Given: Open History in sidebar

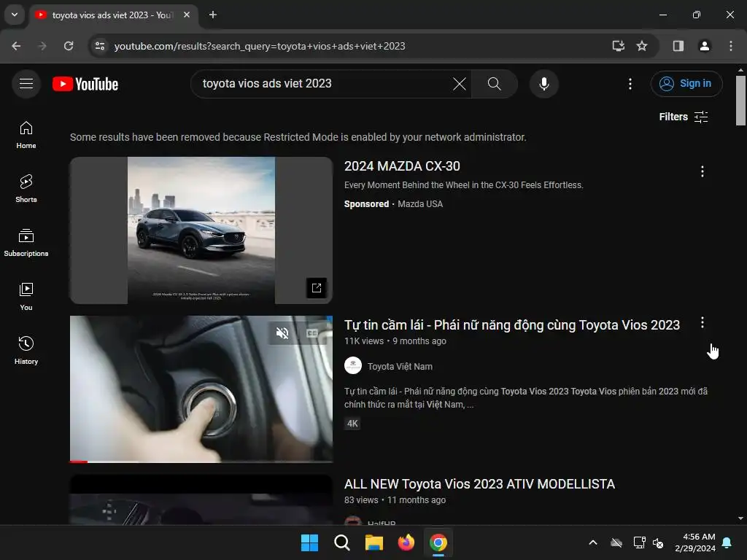Looking at the screenshot, I should pos(26,351).
